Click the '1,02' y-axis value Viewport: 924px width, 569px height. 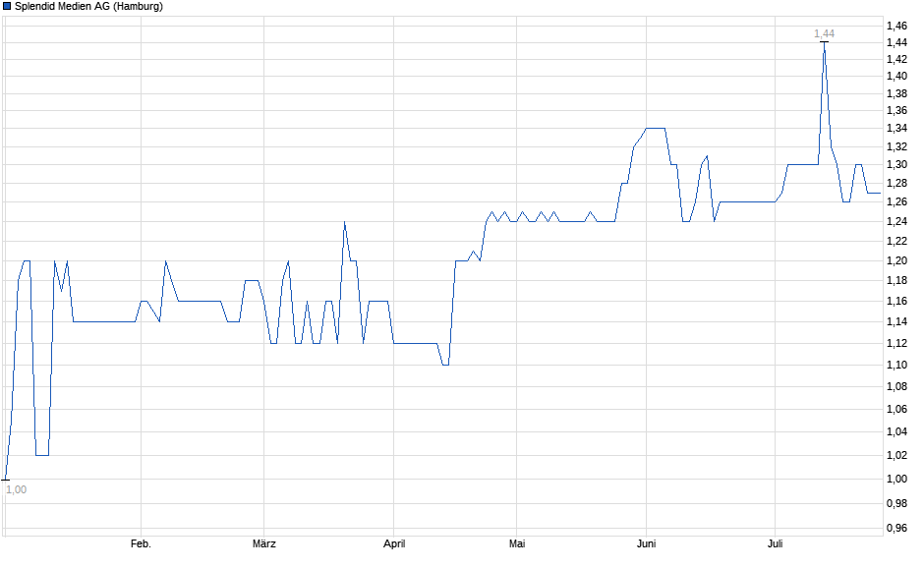point(896,456)
